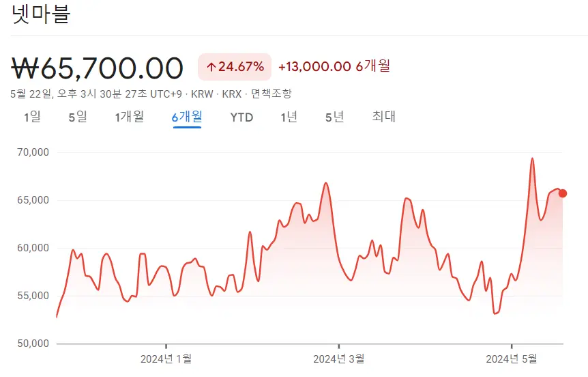Click the 24.67% change badge
588x377 pixels.
(x=234, y=67)
